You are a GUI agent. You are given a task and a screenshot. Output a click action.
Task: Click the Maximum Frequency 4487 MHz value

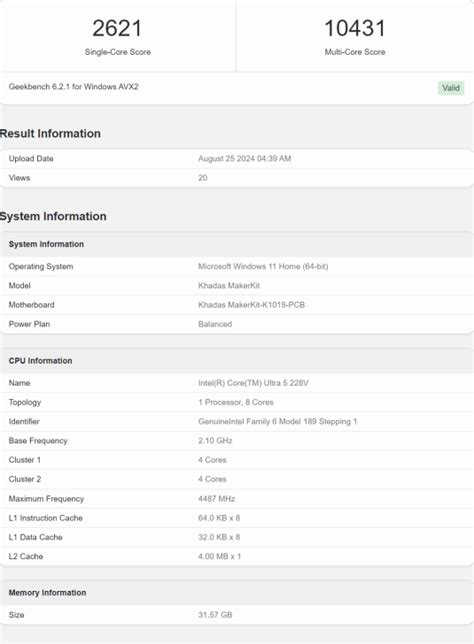(216, 499)
